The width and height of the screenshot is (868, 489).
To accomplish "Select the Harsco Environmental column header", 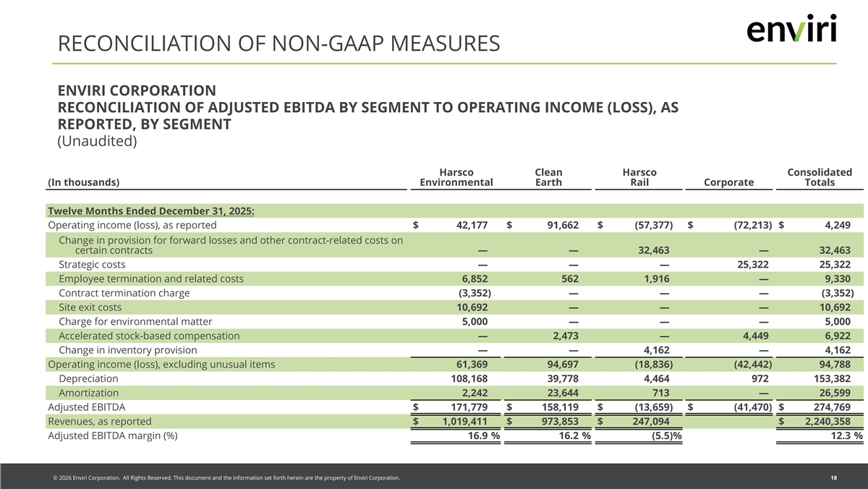I will point(456,177).
